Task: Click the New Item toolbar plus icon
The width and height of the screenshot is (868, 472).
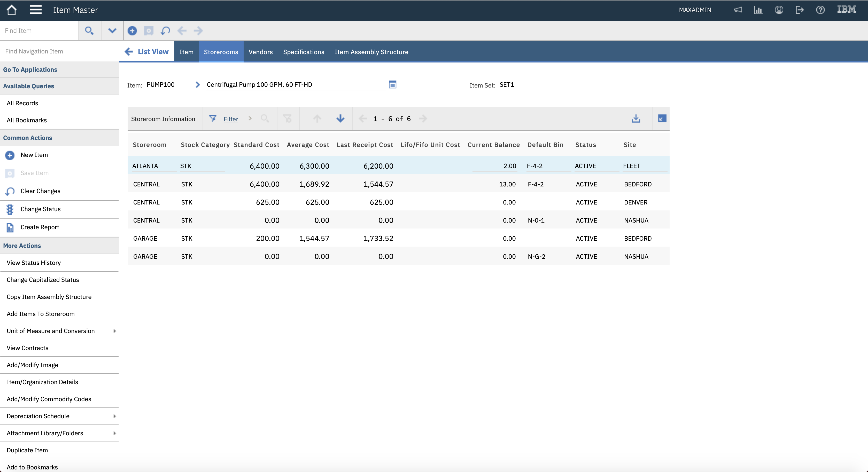Action: pyautogui.click(x=132, y=31)
